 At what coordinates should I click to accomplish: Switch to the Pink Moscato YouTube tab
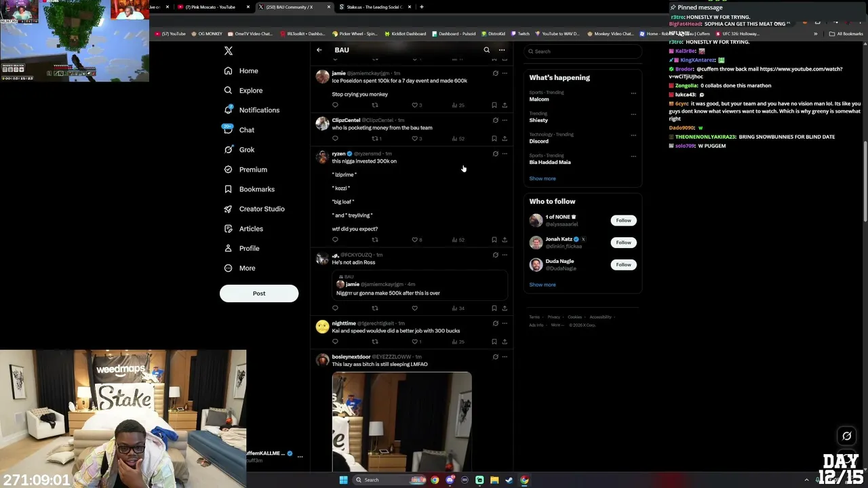pos(214,7)
